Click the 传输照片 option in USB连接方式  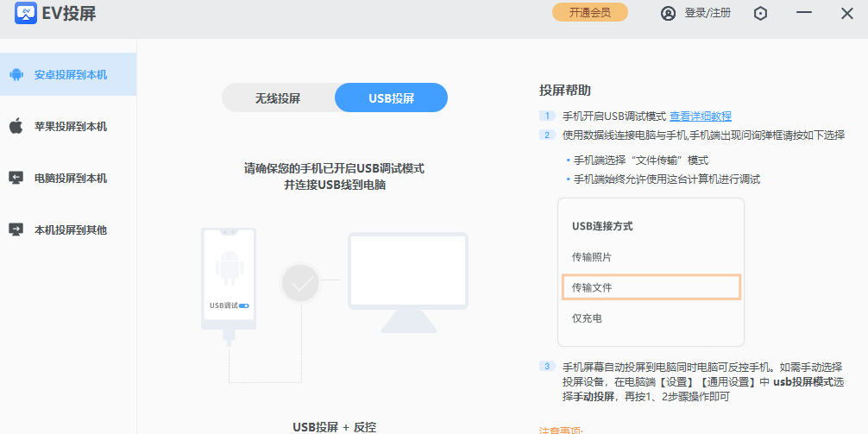coord(592,257)
